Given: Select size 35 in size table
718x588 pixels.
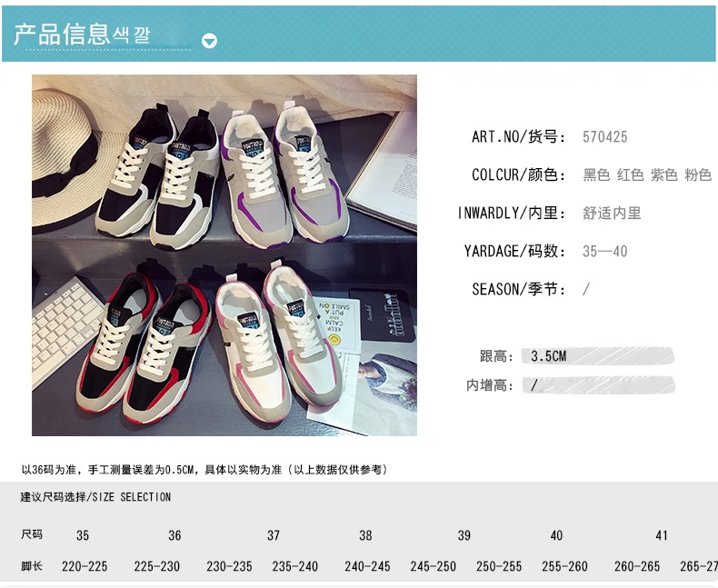Looking at the screenshot, I should (x=83, y=535).
